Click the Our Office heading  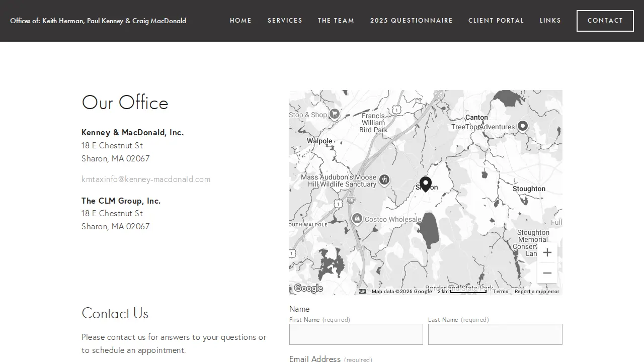pos(125,103)
